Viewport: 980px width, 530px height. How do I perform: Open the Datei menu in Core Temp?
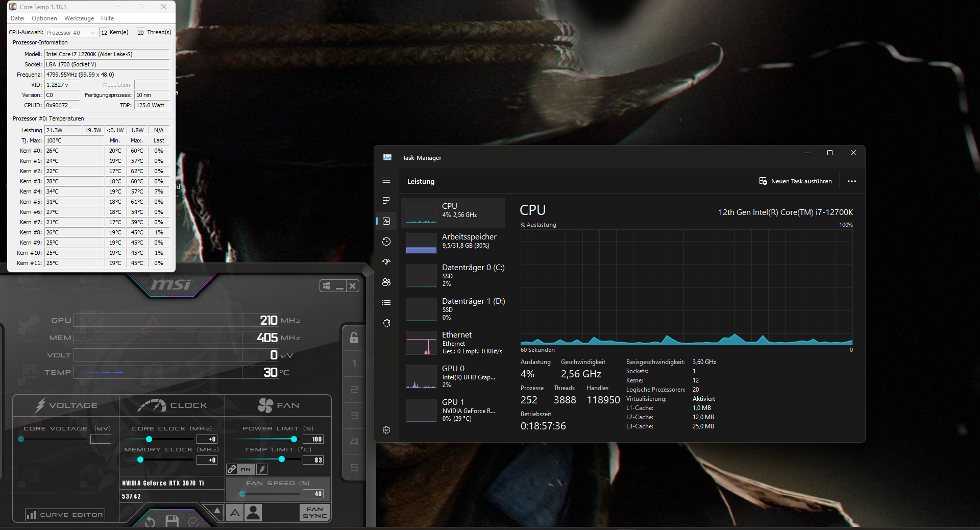click(17, 18)
